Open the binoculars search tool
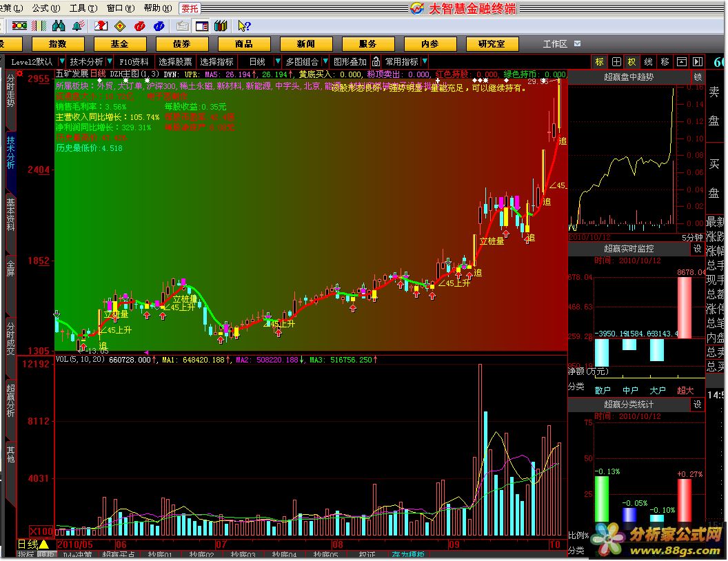 (59, 26)
